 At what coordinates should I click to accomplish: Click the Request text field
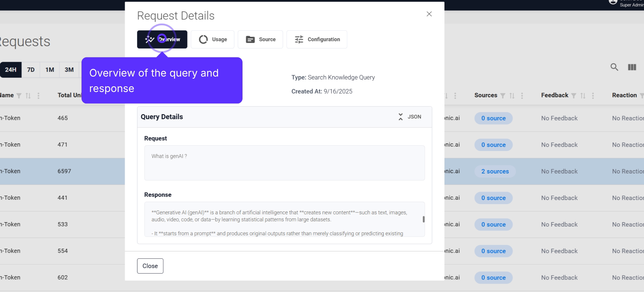point(284,163)
